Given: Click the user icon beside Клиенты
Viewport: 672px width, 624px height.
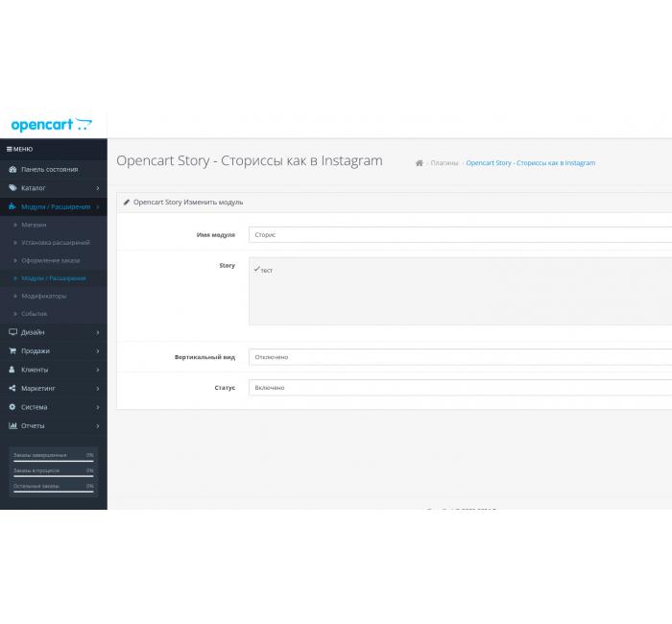Looking at the screenshot, I should 12,370.
